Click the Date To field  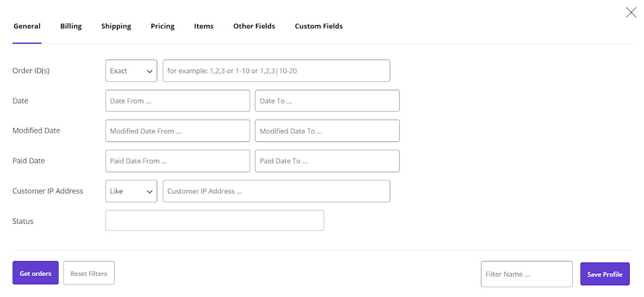pyautogui.click(x=327, y=100)
